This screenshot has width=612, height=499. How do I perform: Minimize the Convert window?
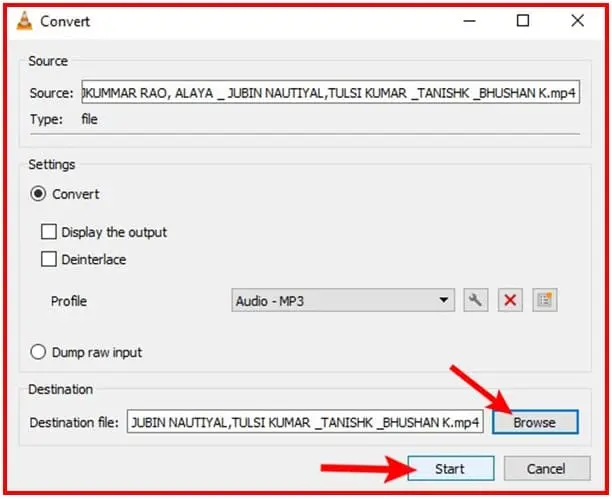click(470, 21)
